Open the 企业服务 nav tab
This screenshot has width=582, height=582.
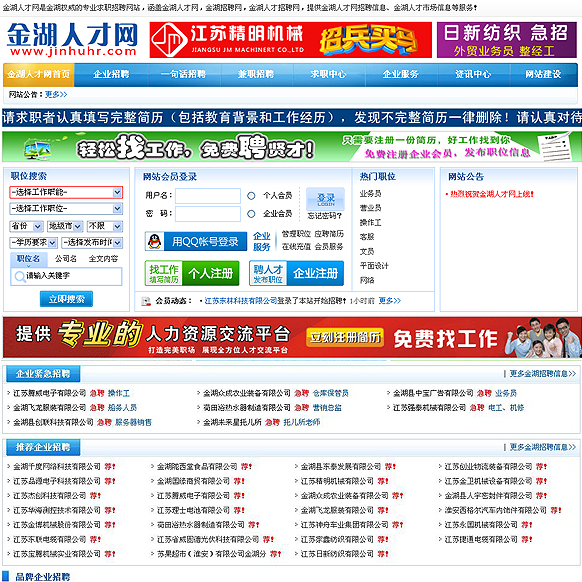click(401, 74)
